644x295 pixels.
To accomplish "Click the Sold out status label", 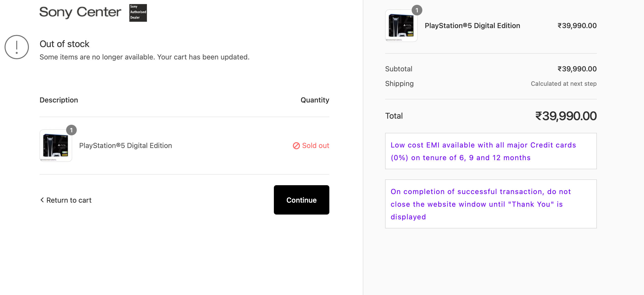I will [x=315, y=145].
